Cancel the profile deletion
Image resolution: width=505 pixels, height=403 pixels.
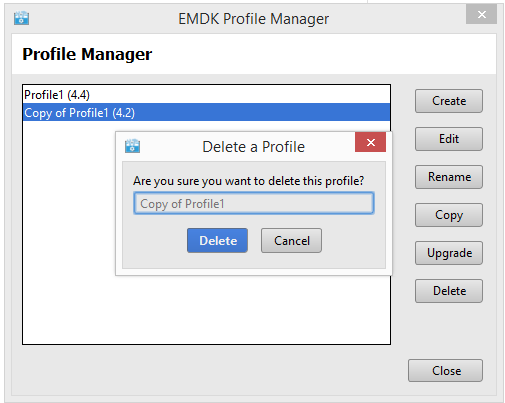pos(291,240)
